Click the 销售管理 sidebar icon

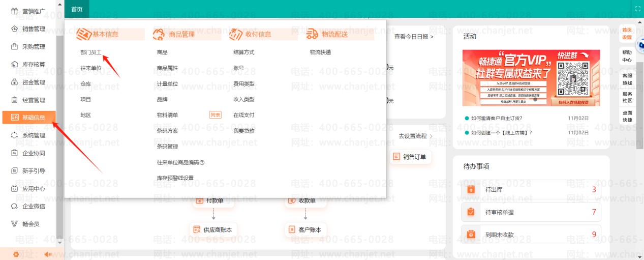pos(14,28)
